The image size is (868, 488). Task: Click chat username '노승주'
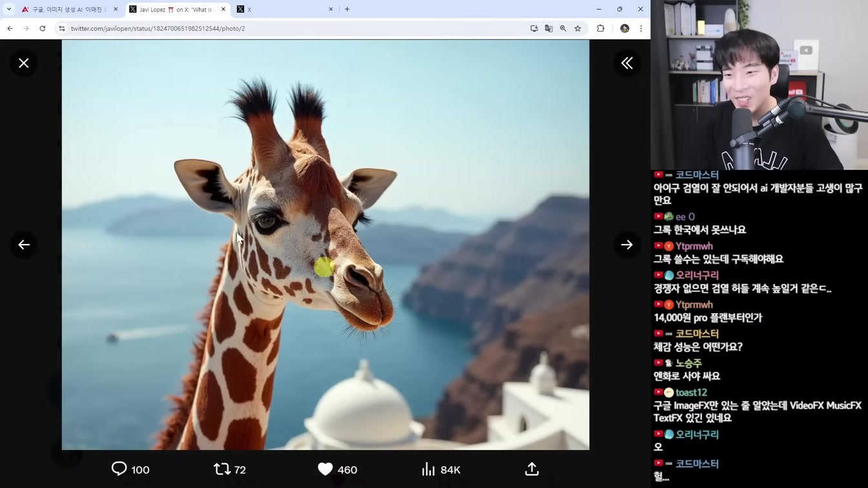tap(688, 363)
